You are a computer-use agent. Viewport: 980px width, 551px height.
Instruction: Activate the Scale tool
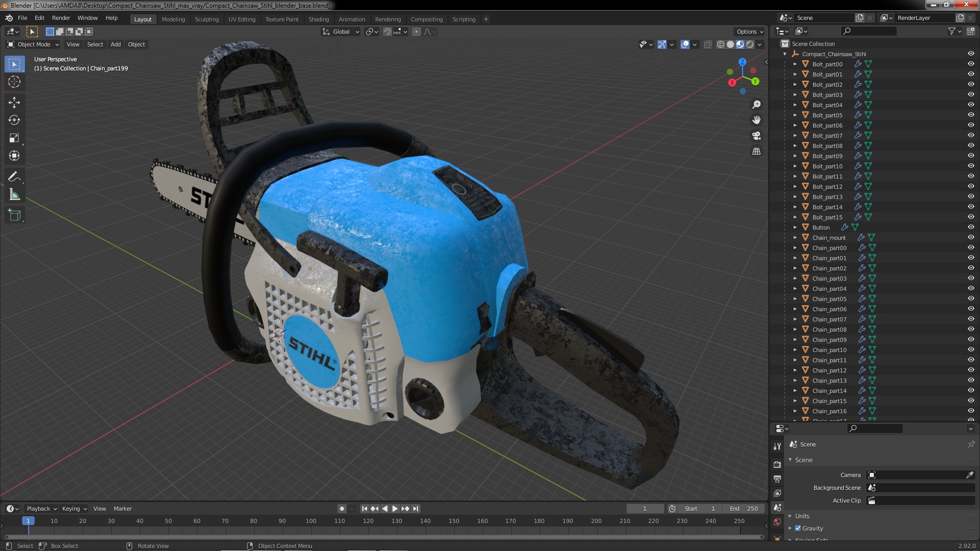point(14,138)
